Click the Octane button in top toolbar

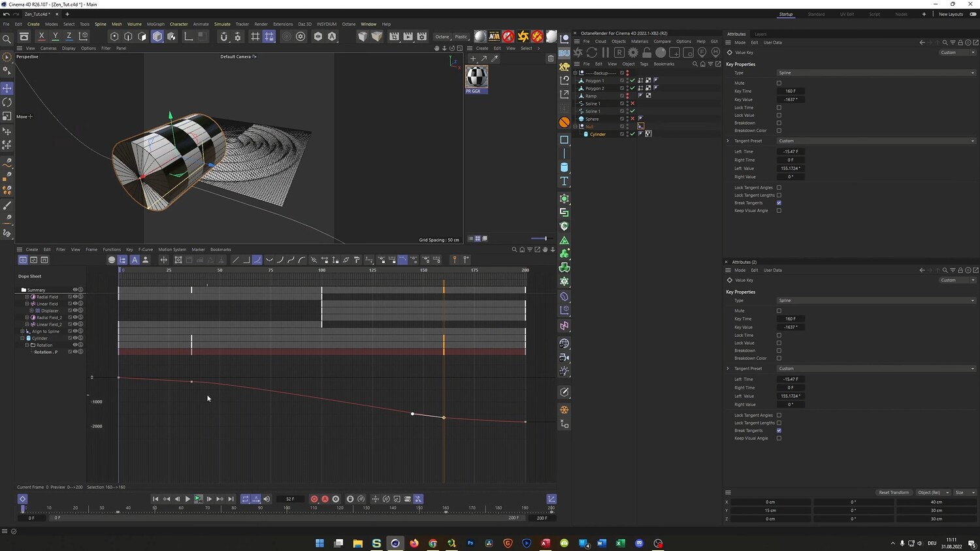point(442,37)
